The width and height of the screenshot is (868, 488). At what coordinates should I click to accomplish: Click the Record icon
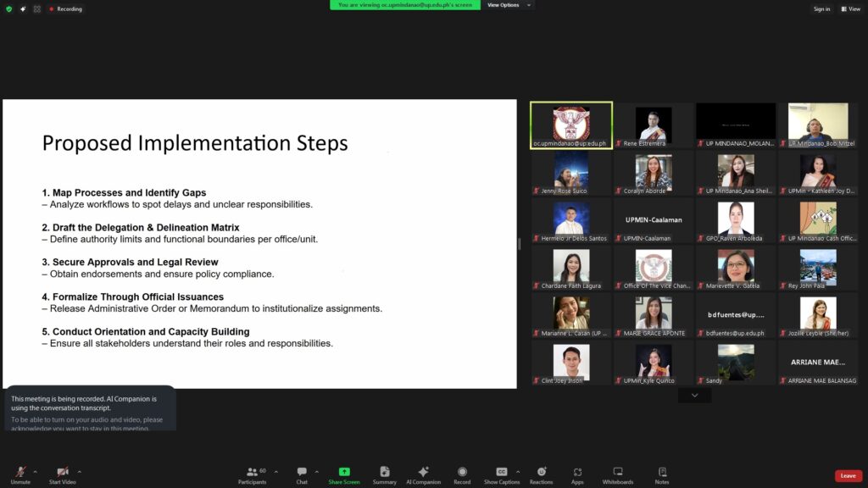tap(462, 474)
